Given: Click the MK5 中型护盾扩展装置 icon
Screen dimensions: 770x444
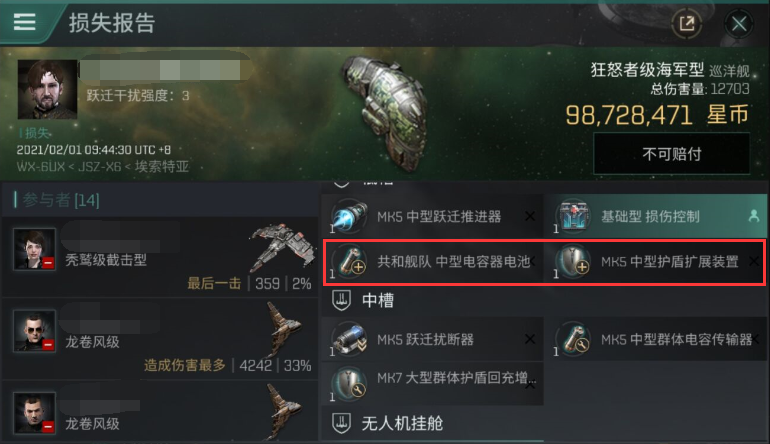Looking at the screenshot, I should [572, 261].
